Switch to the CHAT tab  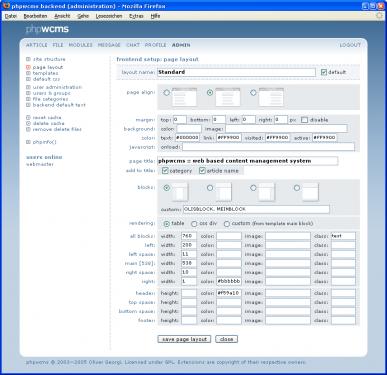tap(133, 45)
